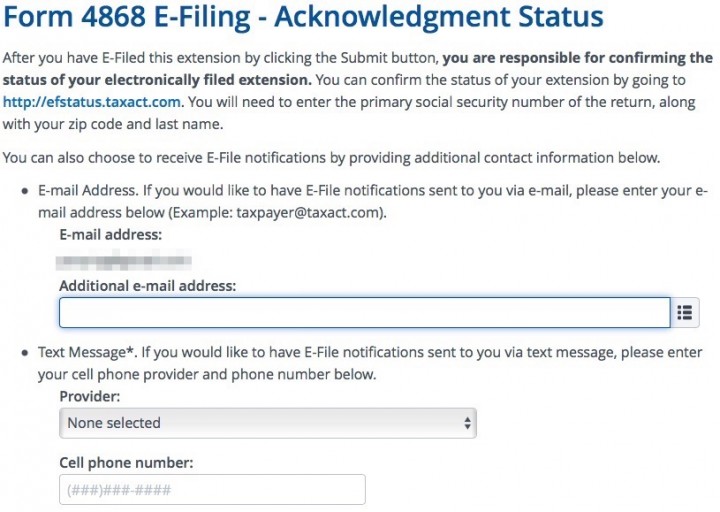Viewport: 720px width, 512px height.
Task: Click the up-down arrows on Provider selector
Action: [x=467, y=423]
